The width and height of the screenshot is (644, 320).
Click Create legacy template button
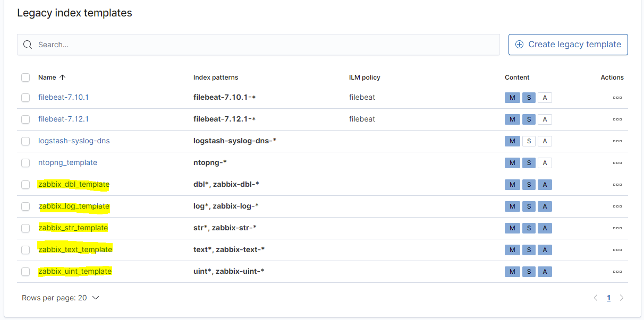click(568, 45)
